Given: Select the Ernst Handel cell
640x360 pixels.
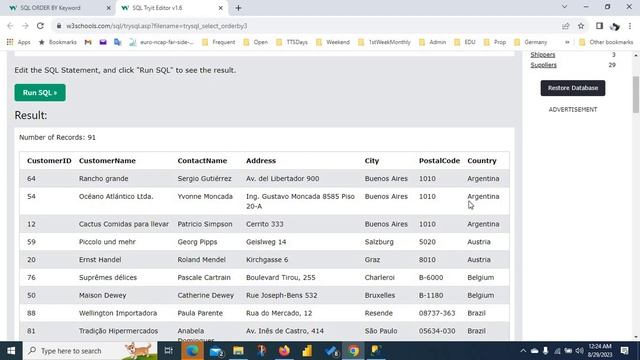Looking at the screenshot, I should pos(100,260).
